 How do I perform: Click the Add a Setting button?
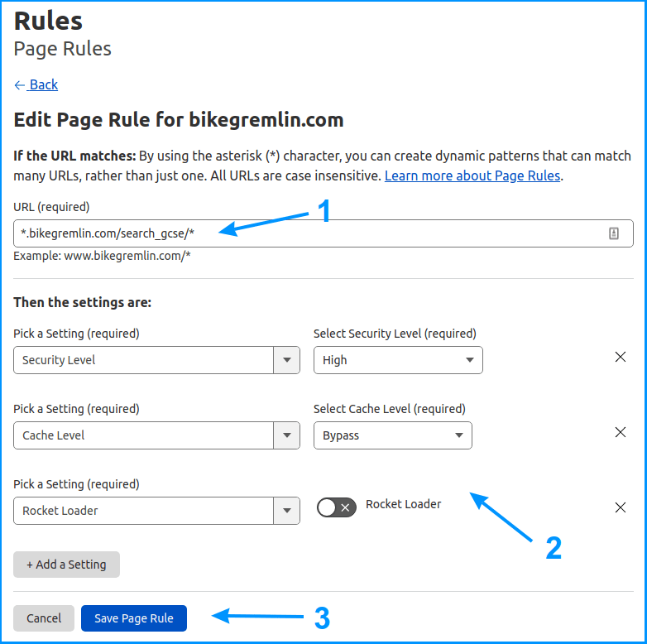[x=66, y=565]
